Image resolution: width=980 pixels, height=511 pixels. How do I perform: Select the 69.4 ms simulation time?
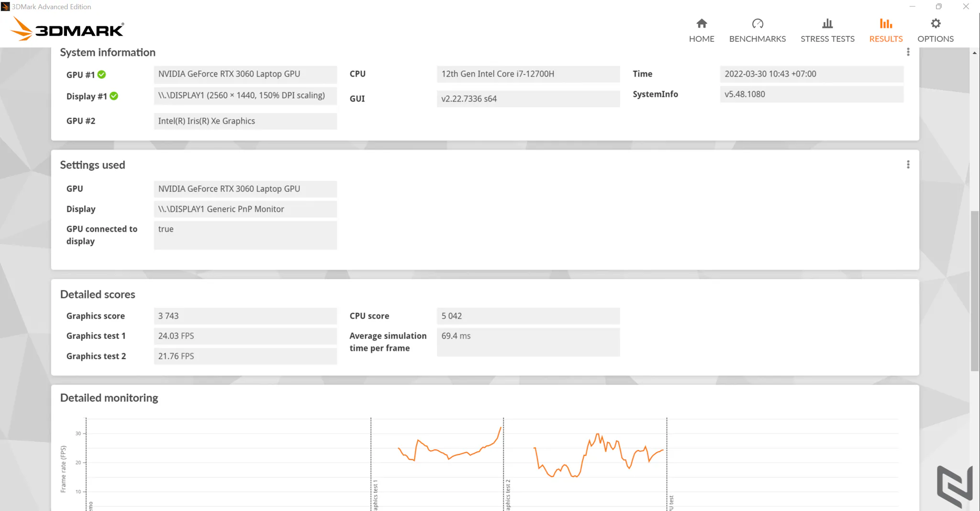click(528, 342)
